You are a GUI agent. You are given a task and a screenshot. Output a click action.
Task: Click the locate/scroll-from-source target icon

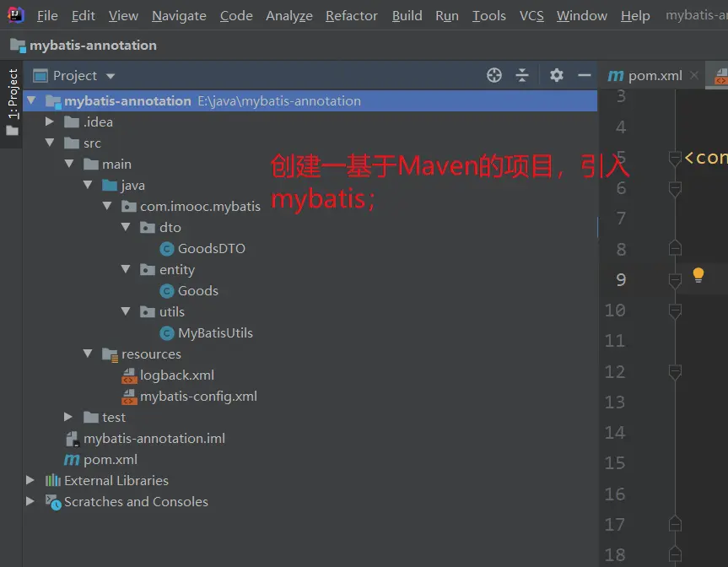[x=494, y=75]
